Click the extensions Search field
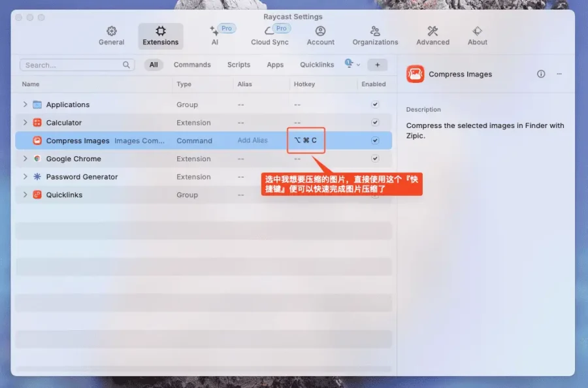The width and height of the screenshot is (588, 388). 77,65
